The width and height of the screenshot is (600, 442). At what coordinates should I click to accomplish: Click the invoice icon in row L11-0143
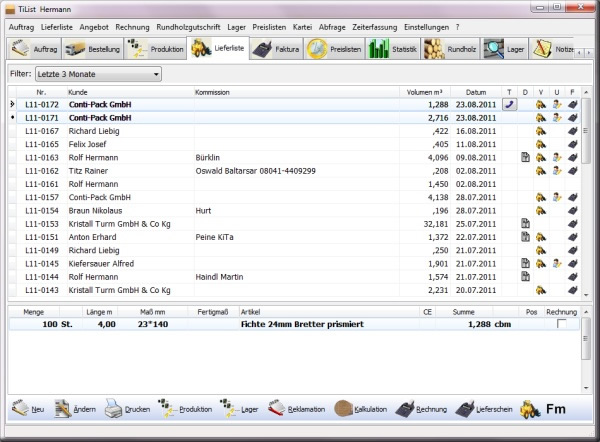coord(572,290)
